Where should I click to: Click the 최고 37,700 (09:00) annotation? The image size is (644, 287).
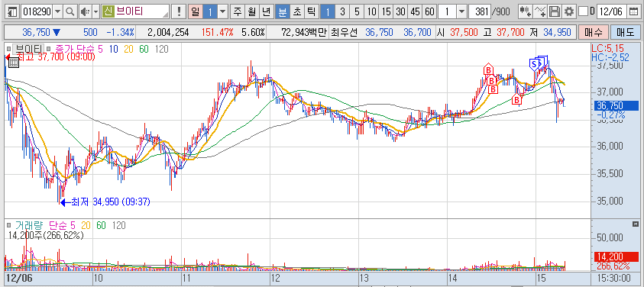pyautogui.click(x=55, y=57)
